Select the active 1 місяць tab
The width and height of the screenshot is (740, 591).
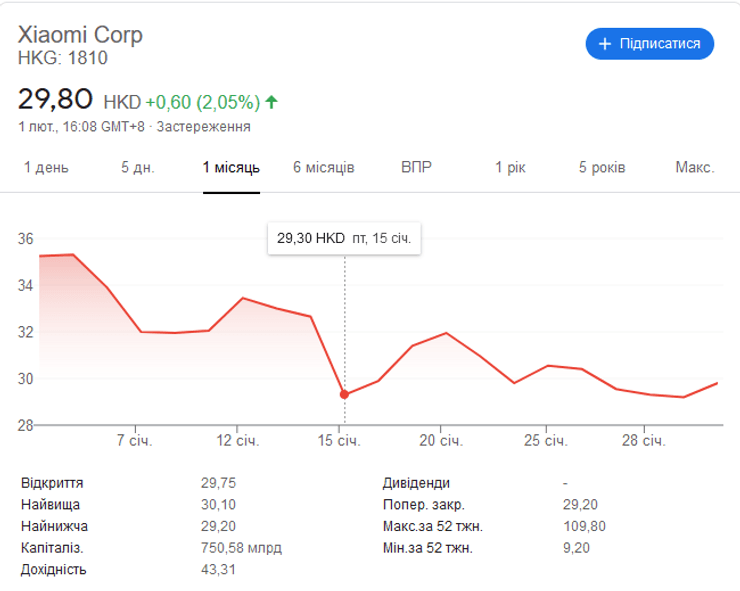tap(231, 167)
